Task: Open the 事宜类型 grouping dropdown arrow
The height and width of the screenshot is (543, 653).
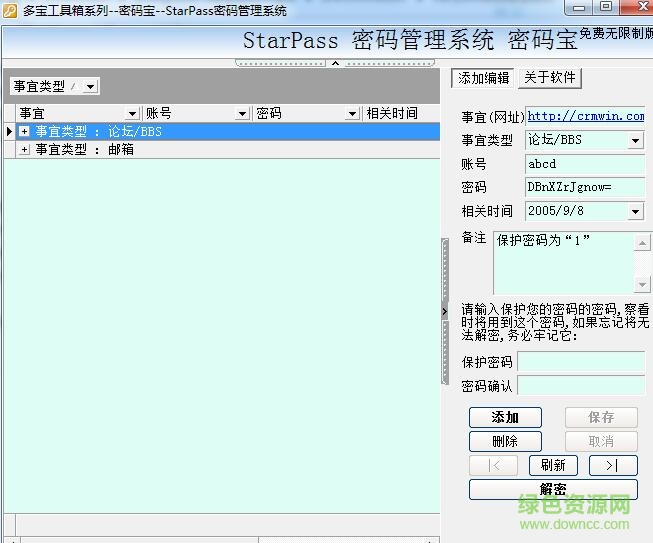Action: [x=90, y=87]
